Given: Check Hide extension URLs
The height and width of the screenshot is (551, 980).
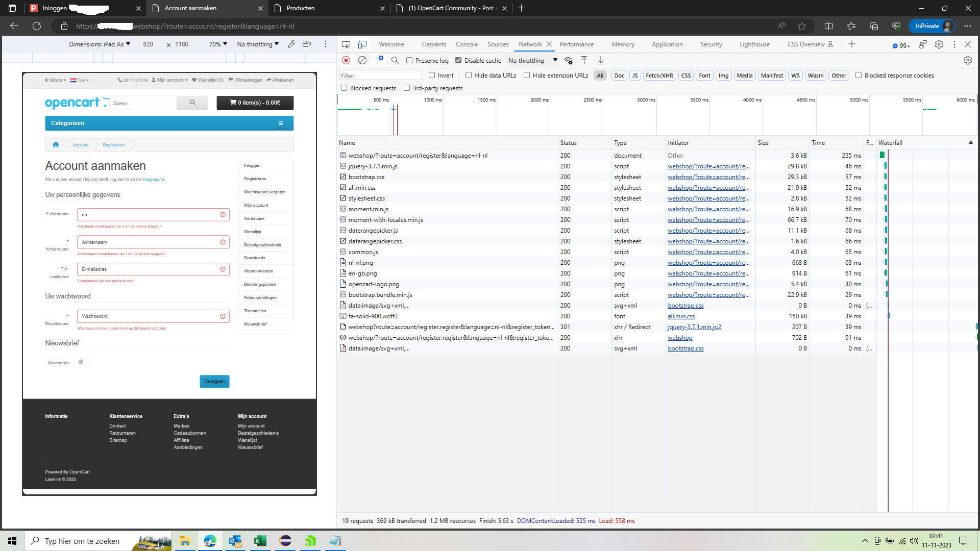Looking at the screenshot, I should click(x=527, y=75).
